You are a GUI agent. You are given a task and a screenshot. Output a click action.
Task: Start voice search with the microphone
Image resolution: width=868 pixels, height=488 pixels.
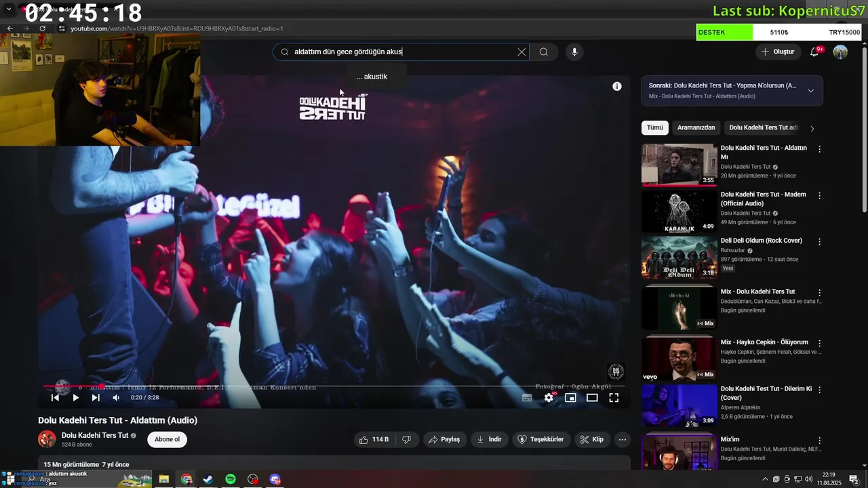click(574, 52)
